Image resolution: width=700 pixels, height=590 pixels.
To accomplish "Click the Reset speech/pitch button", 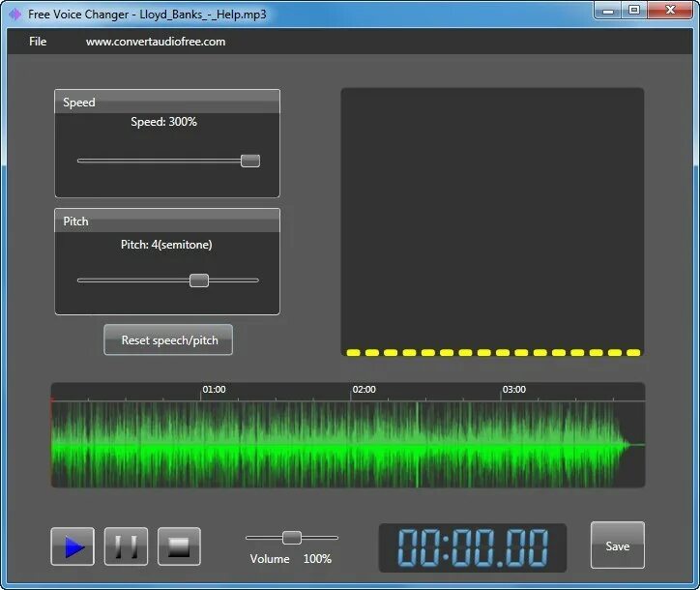I will 168,339.
